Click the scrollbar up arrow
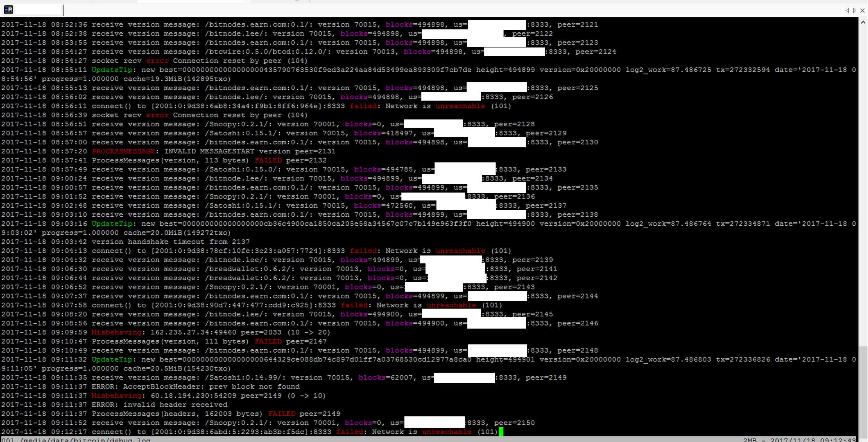Screen dimensions: 868x442 [x=863, y=23]
